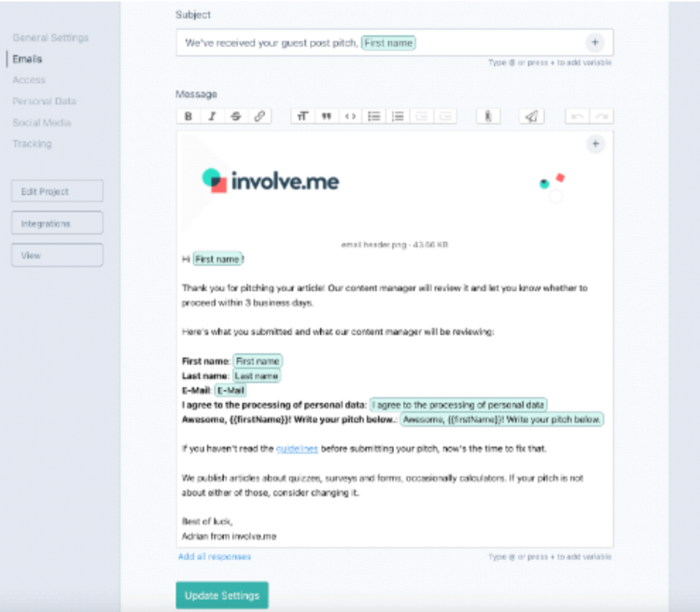Open Social Media settings
Viewport: 700px width, 612px height.
(x=41, y=122)
